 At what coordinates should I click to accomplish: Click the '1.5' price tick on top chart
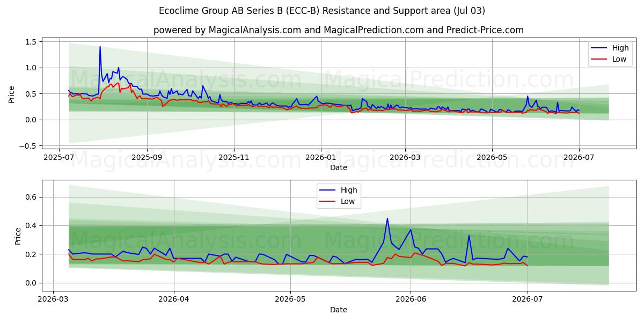tap(31, 42)
